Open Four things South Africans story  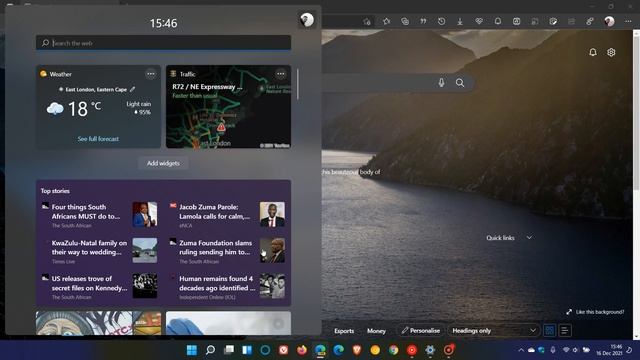[x=99, y=215]
